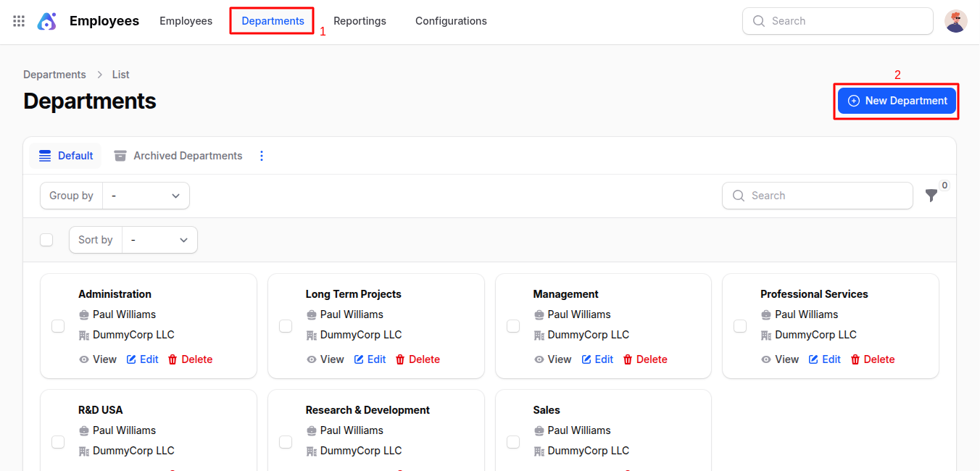Open the apps grid launcher icon
The image size is (980, 471).
tap(19, 21)
